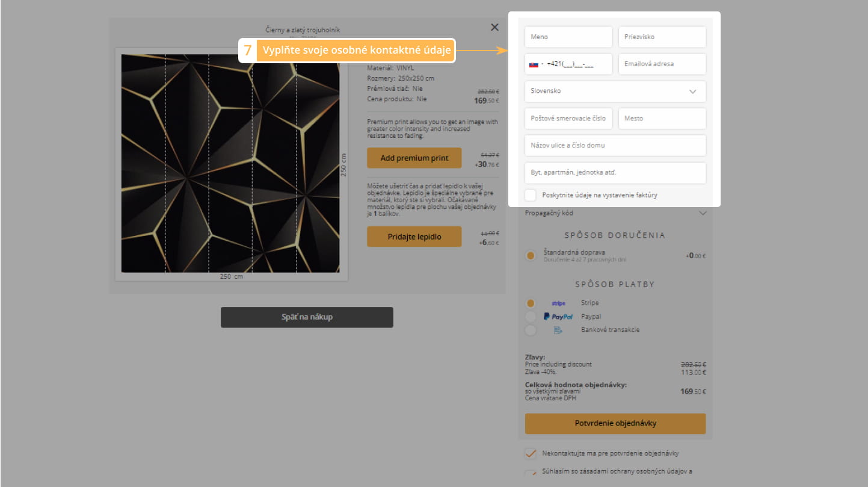Screen dimensions: 868x487
Task: Check 'Poskytnite údaje na vystavenie faktúry' checkbox
Action: [531, 195]
